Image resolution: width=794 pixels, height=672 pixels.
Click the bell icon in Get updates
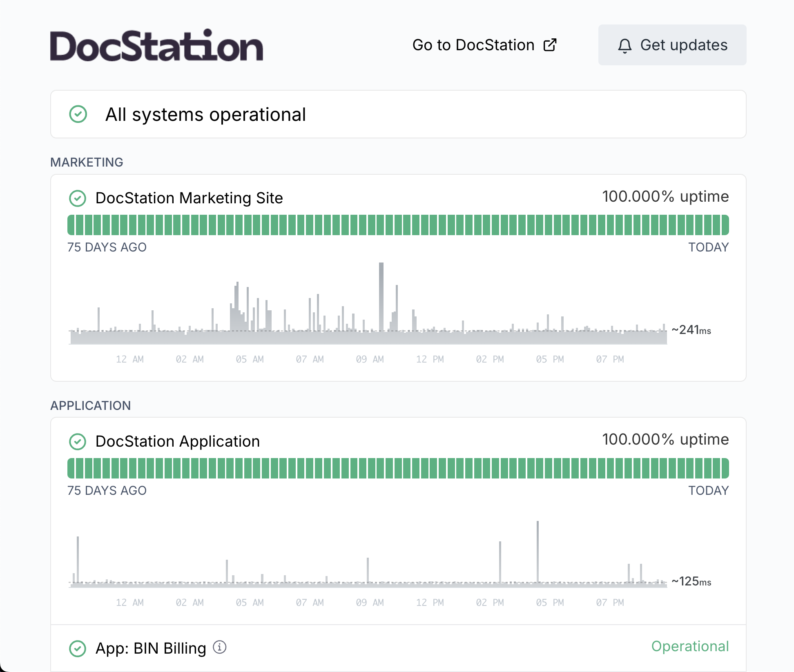pyautogui.click(x=624, y=46)
